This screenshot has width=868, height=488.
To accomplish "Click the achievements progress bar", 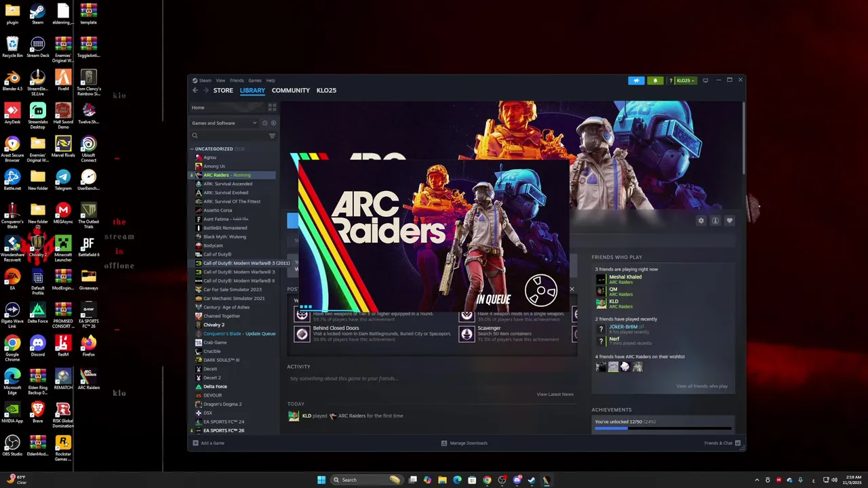I will [663, 428].
